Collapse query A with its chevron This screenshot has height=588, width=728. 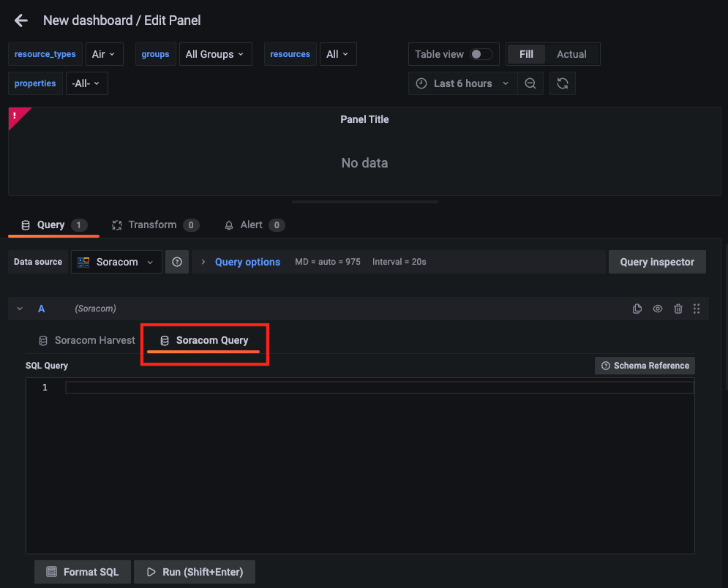pos(19,309)
